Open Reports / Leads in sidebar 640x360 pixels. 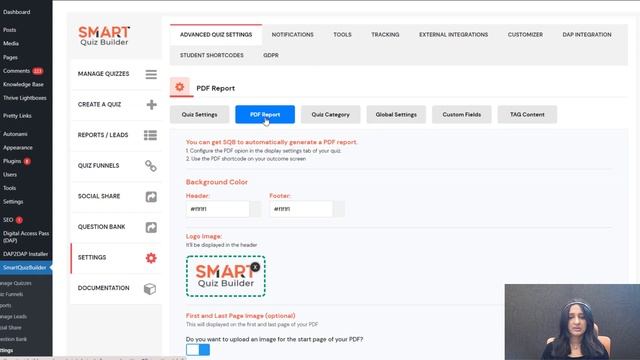click(116, 135)
